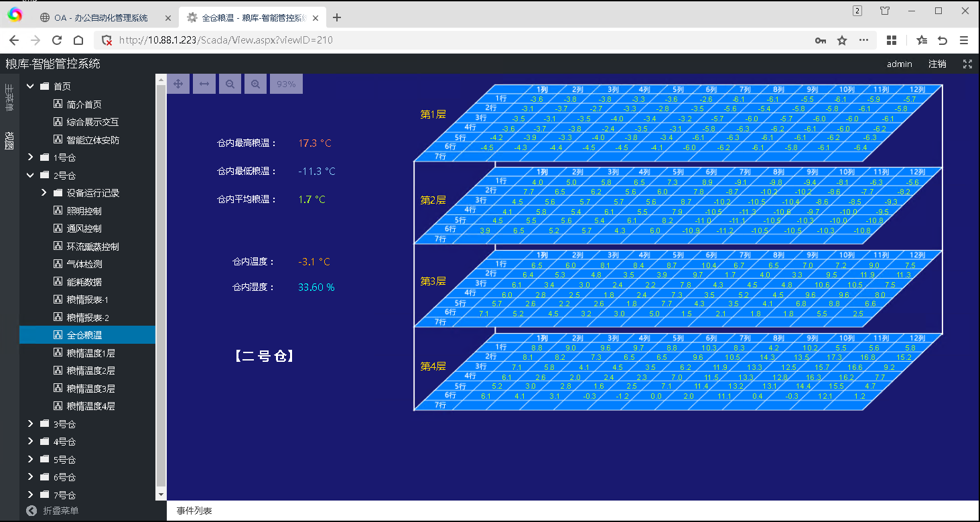Open the 通风控制 page in tree
The image size is (980, 522).
pos(84,229)
